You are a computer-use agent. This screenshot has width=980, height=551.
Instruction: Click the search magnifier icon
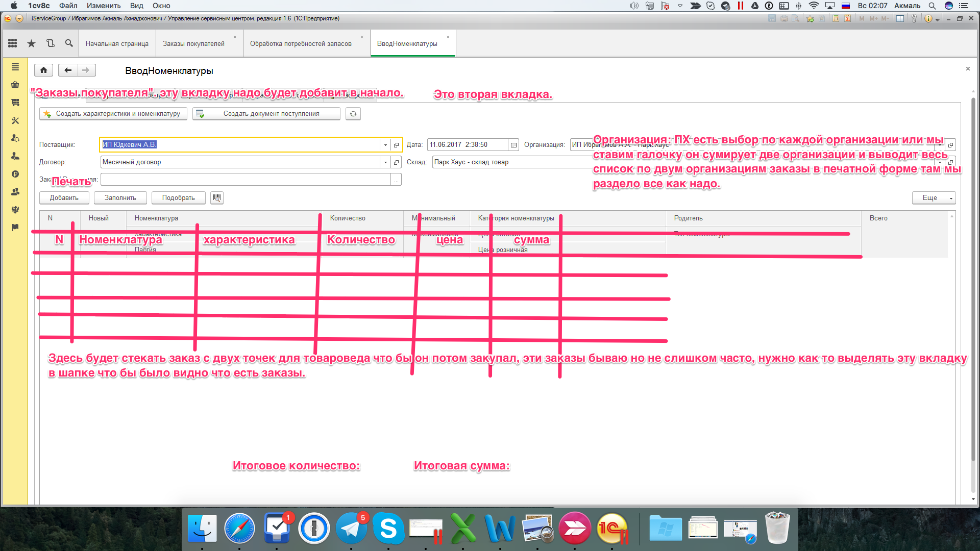(69, 43)
